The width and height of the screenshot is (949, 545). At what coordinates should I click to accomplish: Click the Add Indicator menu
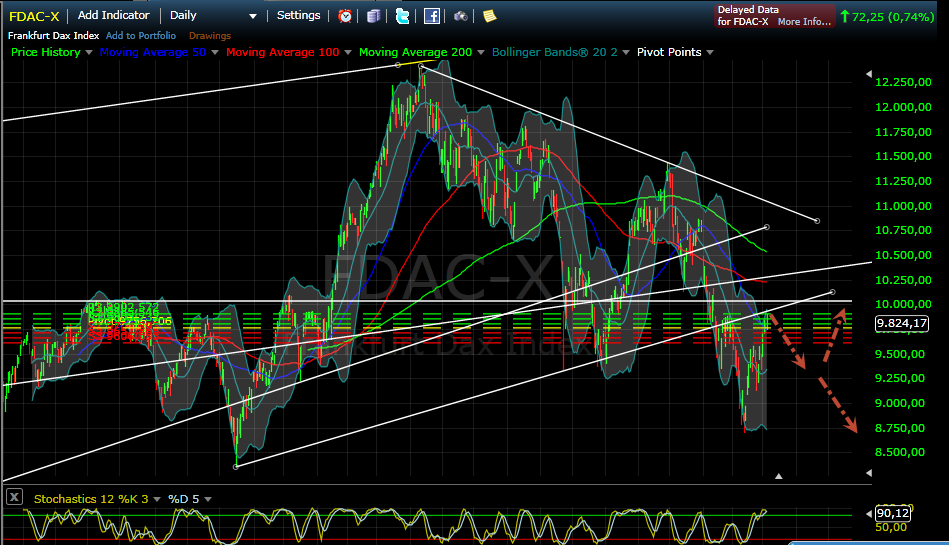click(114, 15)
